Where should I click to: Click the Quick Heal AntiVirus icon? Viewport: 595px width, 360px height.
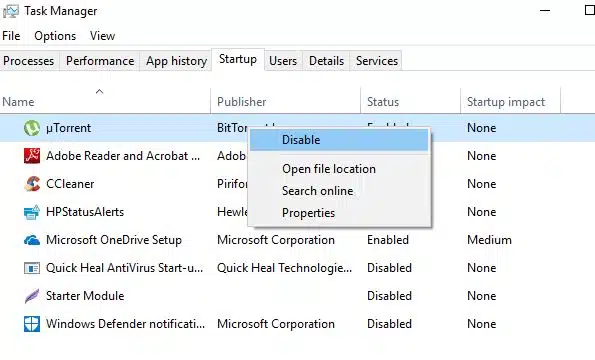click(32, 268)
